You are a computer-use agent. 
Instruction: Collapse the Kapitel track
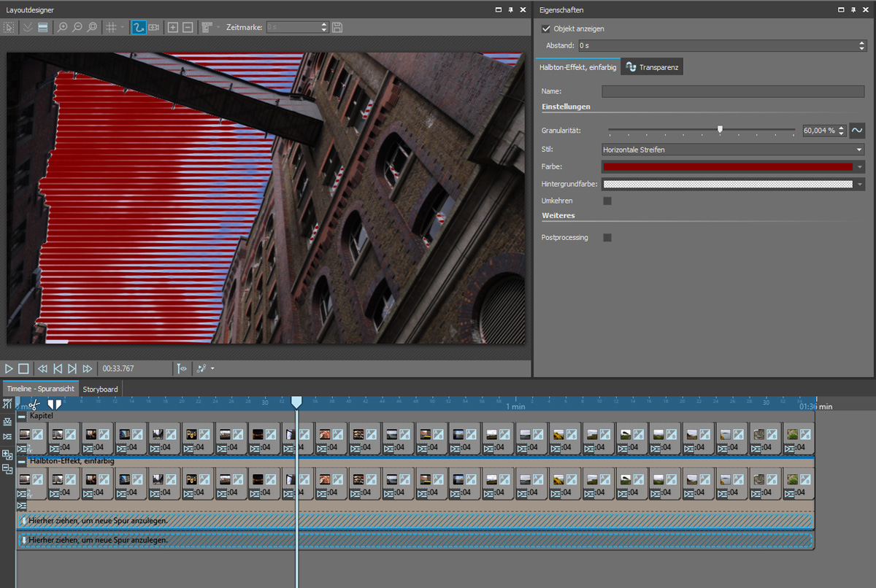(x=22, y=416)
